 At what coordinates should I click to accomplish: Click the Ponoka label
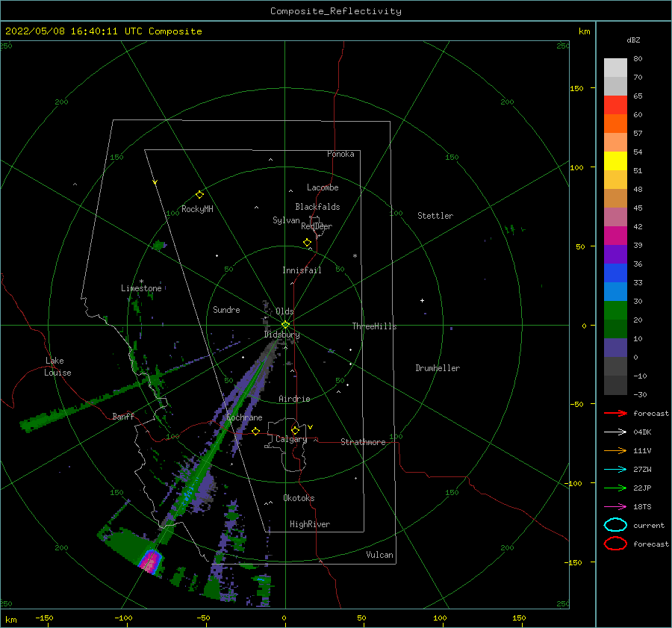pos(340,154)
